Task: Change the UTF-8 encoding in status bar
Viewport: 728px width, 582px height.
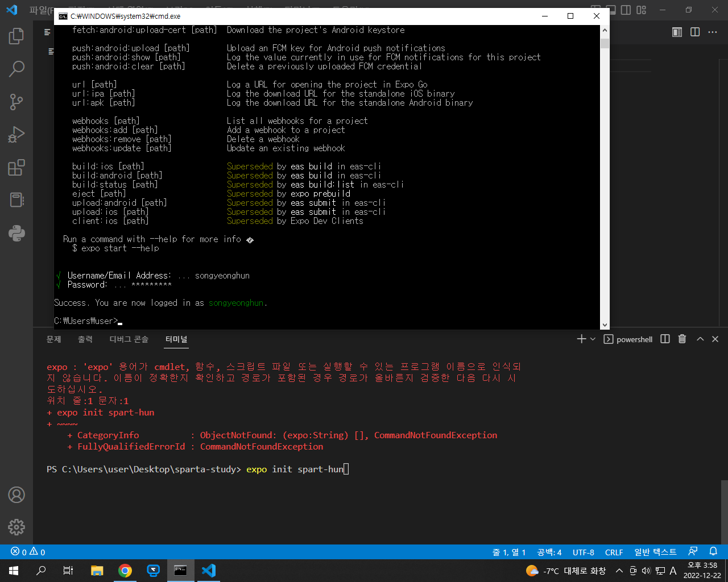Action: click(584, 552)
